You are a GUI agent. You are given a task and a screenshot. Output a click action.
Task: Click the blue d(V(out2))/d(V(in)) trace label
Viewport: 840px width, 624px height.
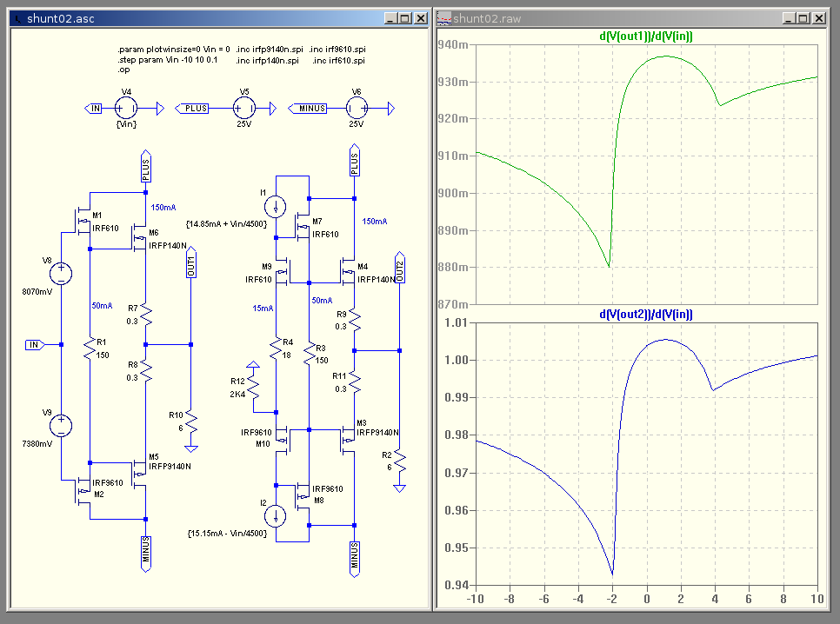(x=645, y=314)
